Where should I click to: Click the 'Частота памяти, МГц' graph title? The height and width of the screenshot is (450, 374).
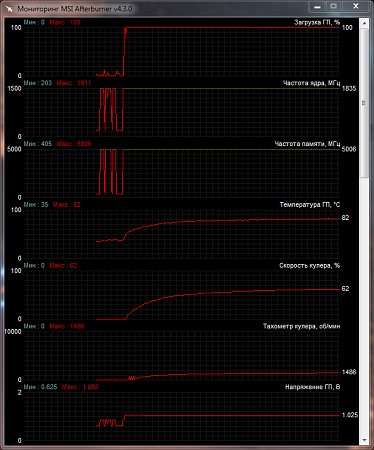[307, 144]
